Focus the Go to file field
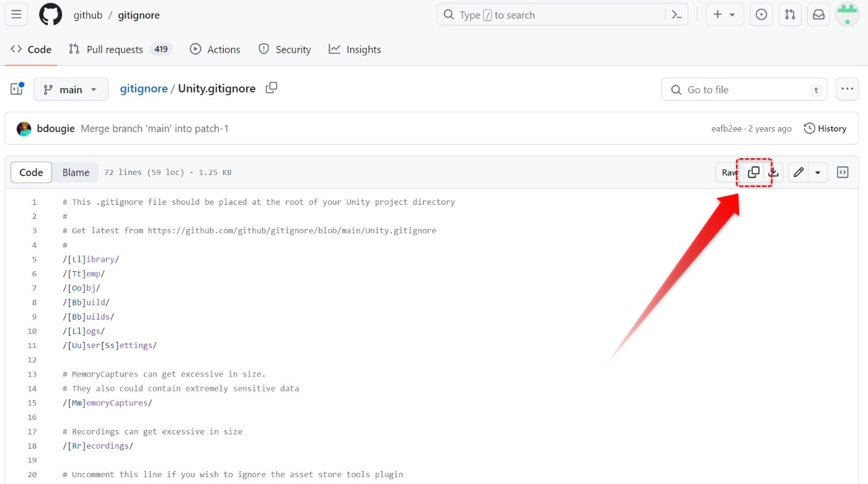 (x=745, y=89)
